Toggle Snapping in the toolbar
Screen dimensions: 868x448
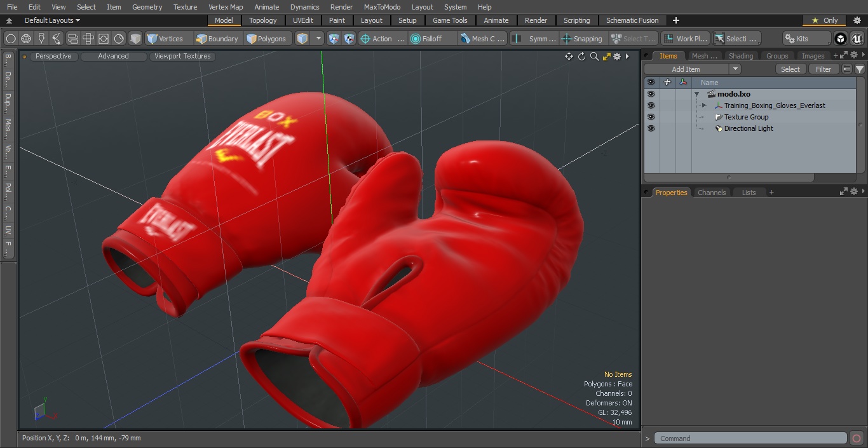pos(582,39)
